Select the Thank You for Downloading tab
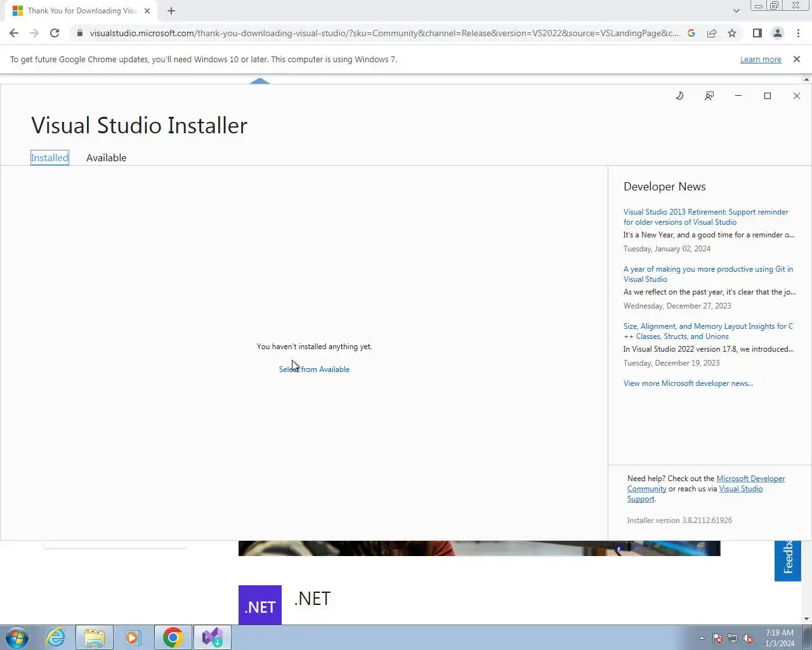 (x=82, y=11)
